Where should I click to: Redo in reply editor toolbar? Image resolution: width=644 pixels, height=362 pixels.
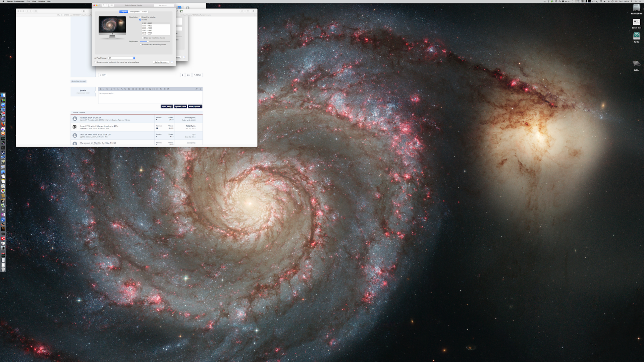pos(168,89)
